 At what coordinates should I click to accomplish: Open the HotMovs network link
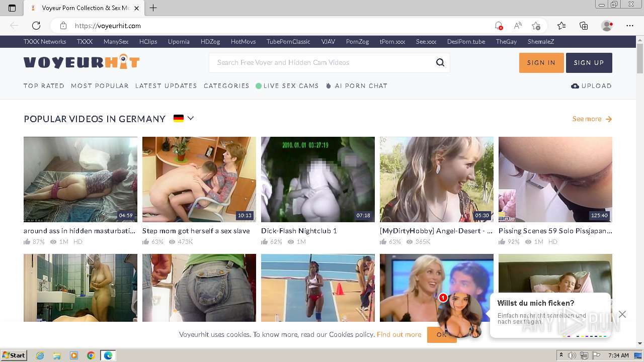244,42
